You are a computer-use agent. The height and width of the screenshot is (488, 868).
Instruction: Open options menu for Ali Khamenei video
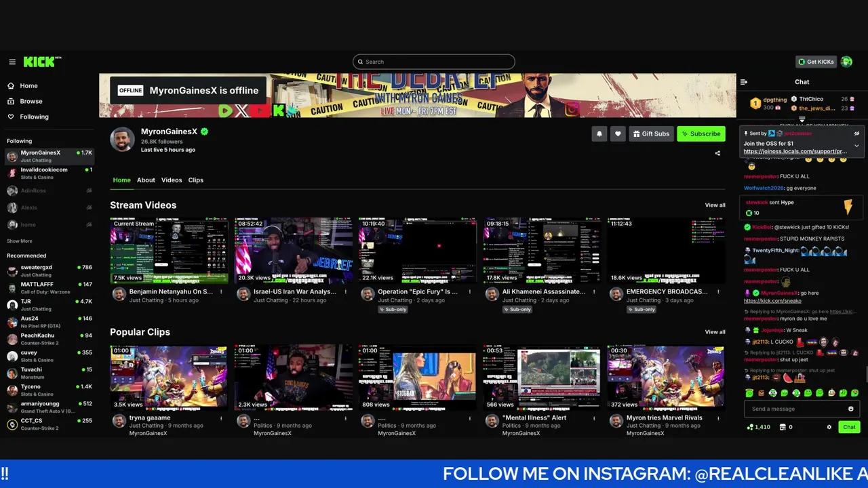click(594, 292)
